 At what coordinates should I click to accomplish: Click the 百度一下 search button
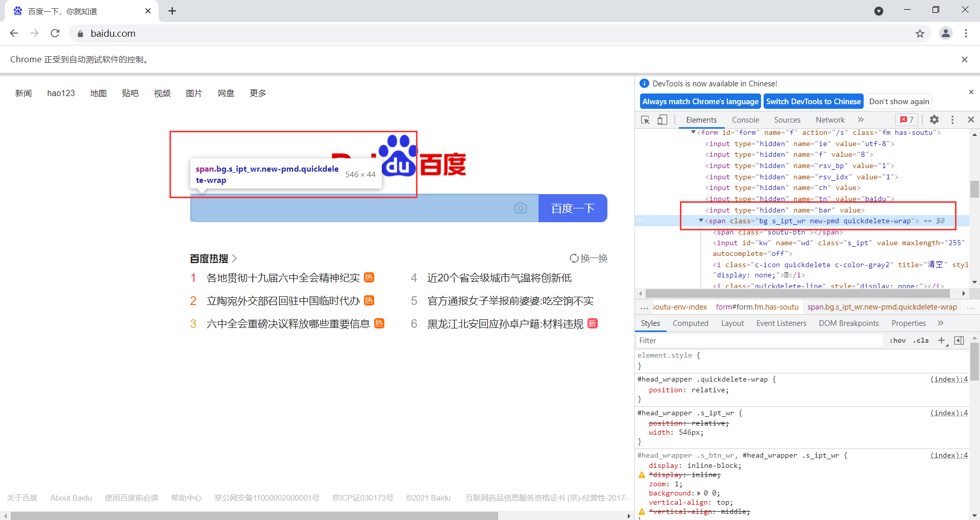coord(573,208)
